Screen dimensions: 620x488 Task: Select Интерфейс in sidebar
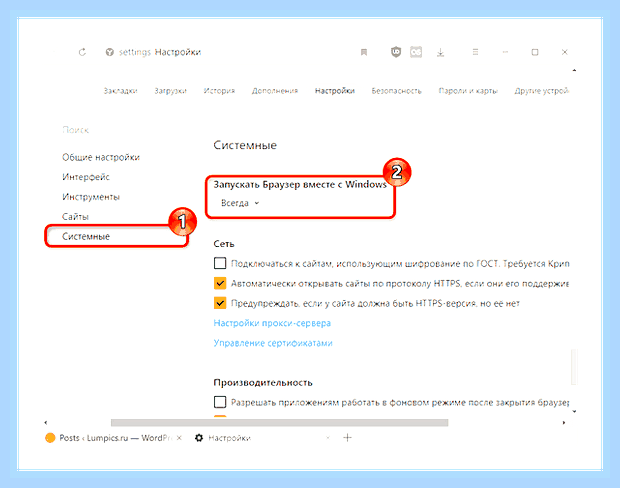click(86, 177)
